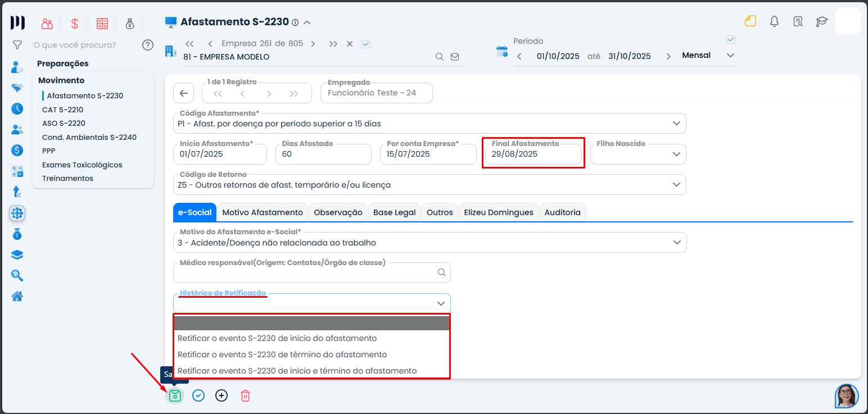Viewport: 868px width, 414px height.
Task: Open the red people module icon
Action: tap(47, 23)
